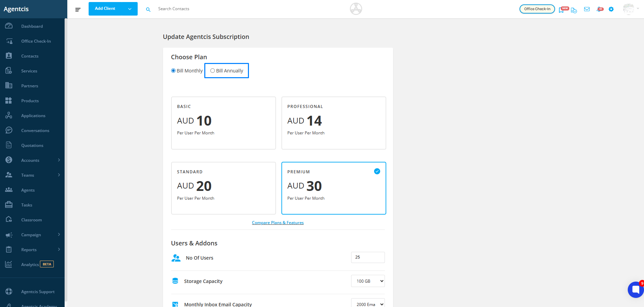Click the Products sidebar icon
The image size is (644, 307).
click(9, 101)
